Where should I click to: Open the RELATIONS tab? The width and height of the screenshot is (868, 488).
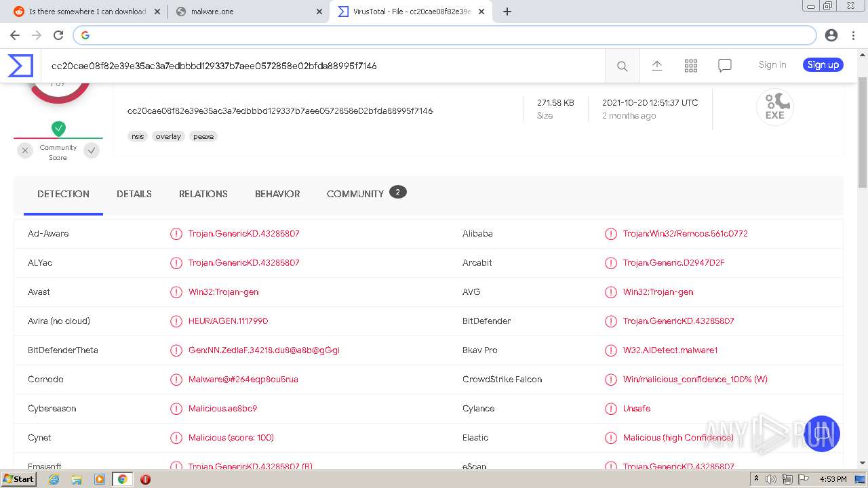[x=203, y=194]
